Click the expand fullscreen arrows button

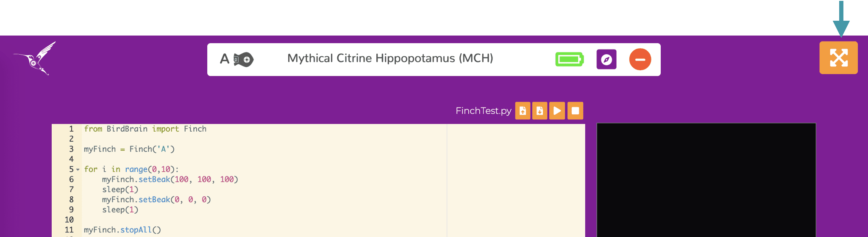(838, 58)
